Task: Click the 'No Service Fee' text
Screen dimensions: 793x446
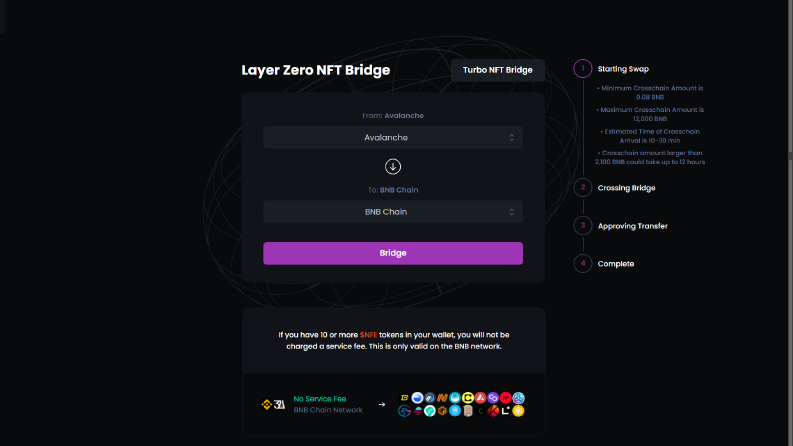Action: 320,399
